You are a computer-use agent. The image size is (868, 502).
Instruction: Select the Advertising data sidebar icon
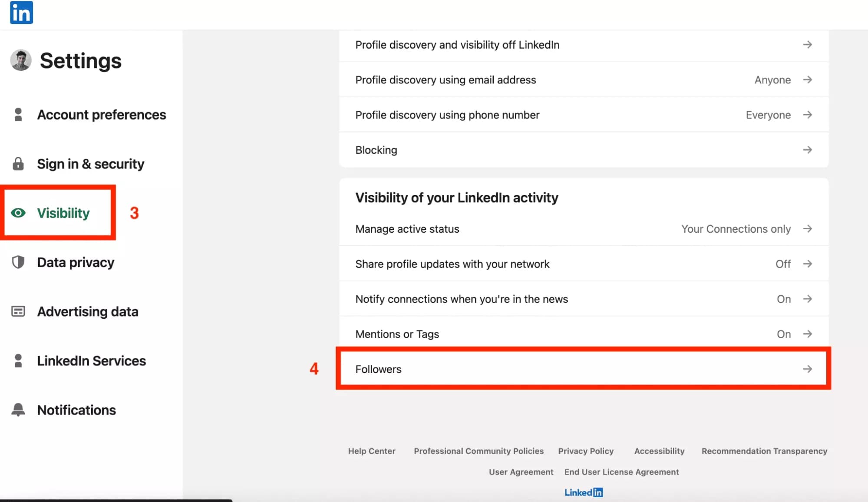coord(18,311)
